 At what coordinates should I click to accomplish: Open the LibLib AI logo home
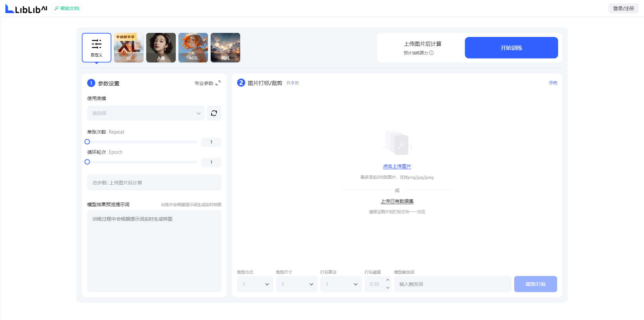(26, 9)
